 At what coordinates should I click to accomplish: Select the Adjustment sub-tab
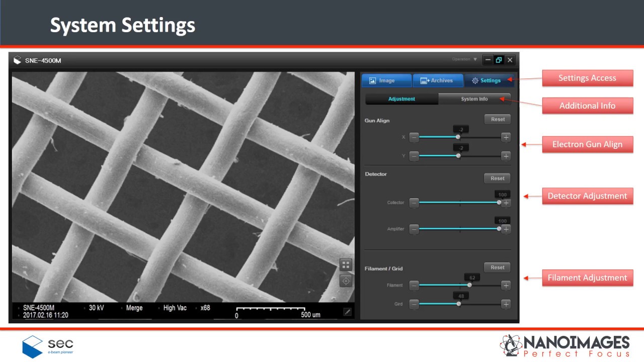coord(401,99)
